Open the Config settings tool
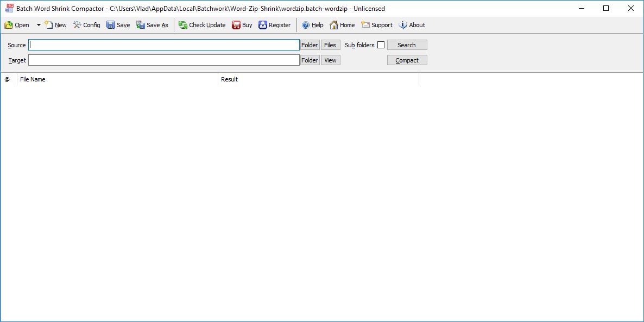The height and width of the screenshot is (322, 644). pyautogui.click(x=87, y=25)
